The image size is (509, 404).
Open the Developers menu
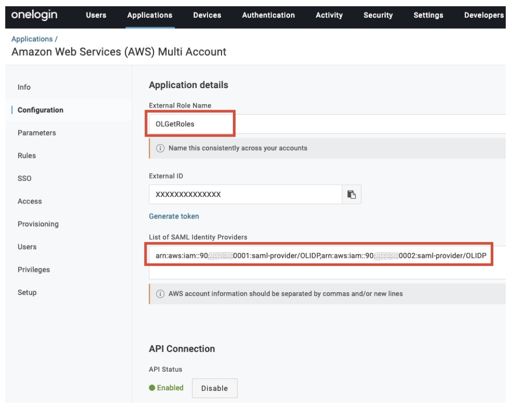(x=484, y=15)
